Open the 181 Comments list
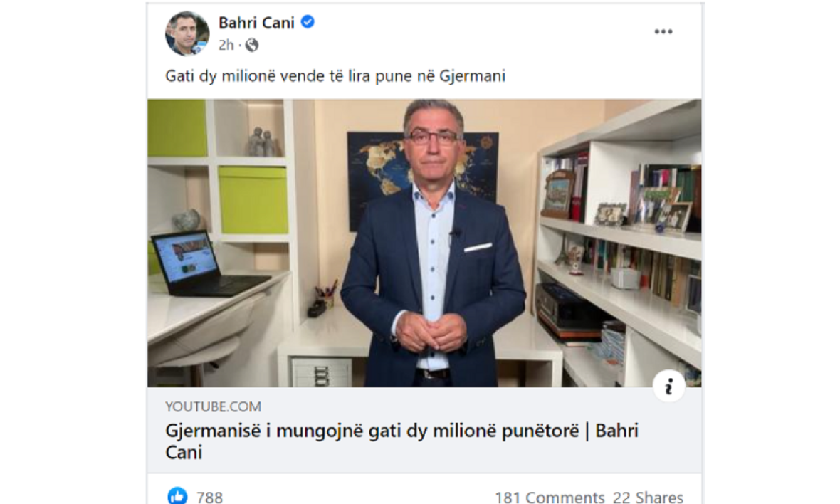 pyautogui.click(x=550, y=497)
